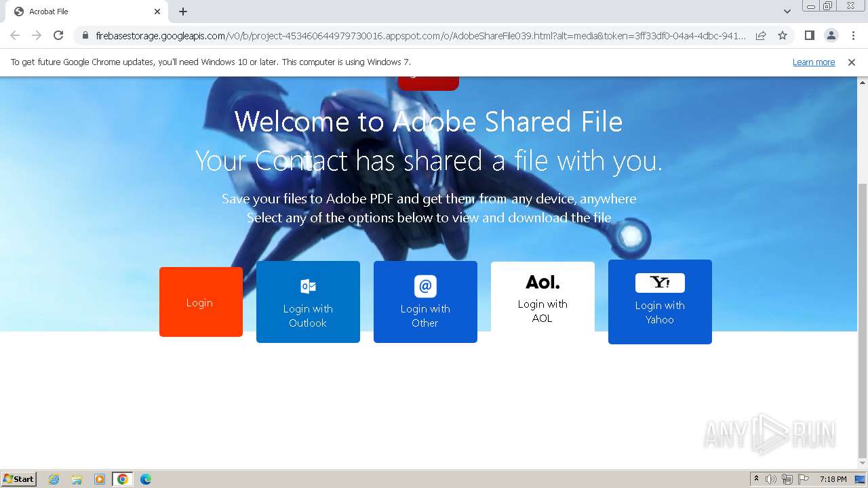
Task: Expand the tab search dropdown arrow
Action: 787,12
